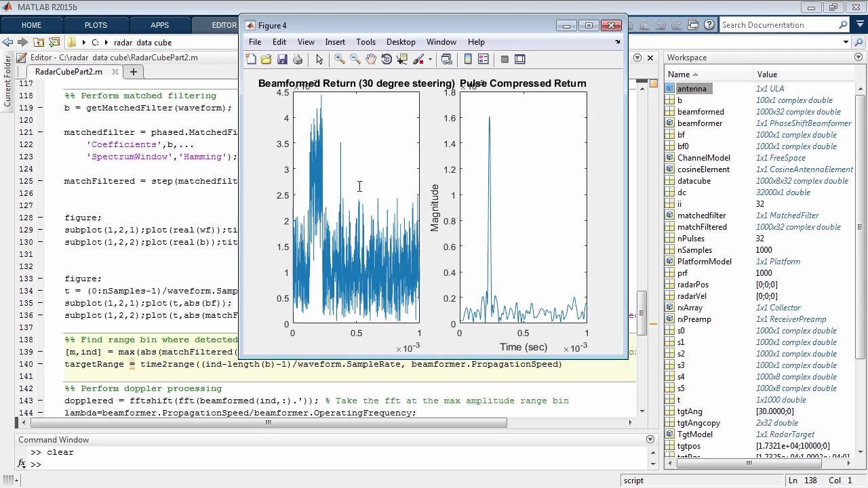The width and height of the screenshot is (868, 488).
Task: Switch to the APPS ribbon tab
Action: point(159,25)
